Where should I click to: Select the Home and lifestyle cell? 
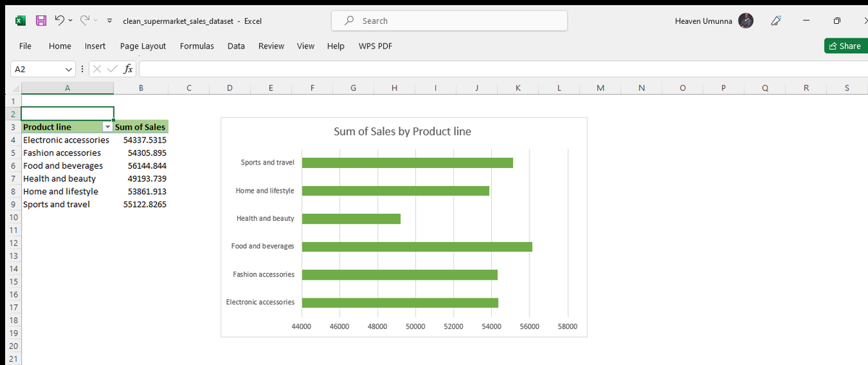pos(68,192)
